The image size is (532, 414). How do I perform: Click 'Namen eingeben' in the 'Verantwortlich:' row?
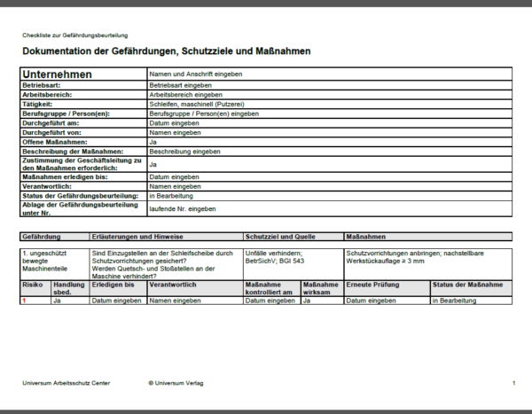pyautogui.click(x=175, y=186)
